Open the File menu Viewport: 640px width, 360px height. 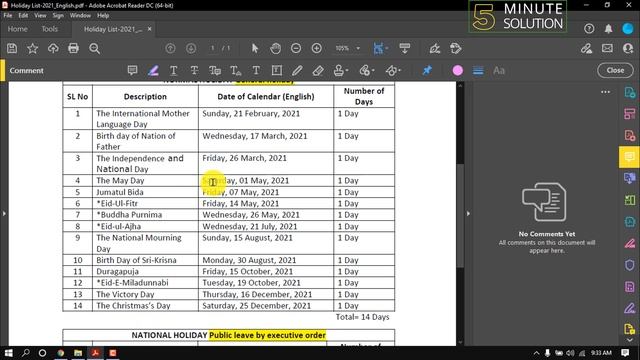(8, 16)
